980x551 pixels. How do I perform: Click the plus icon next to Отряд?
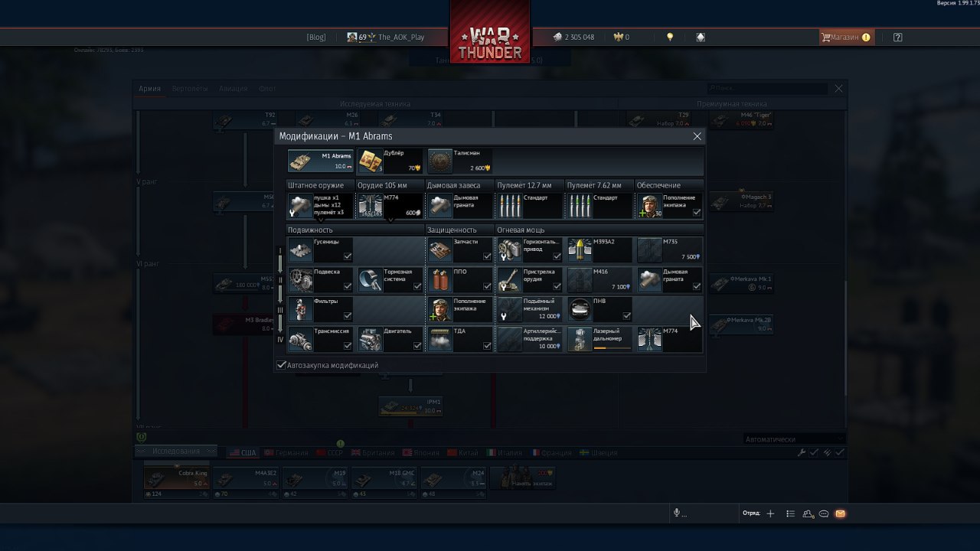click(771, 514)
